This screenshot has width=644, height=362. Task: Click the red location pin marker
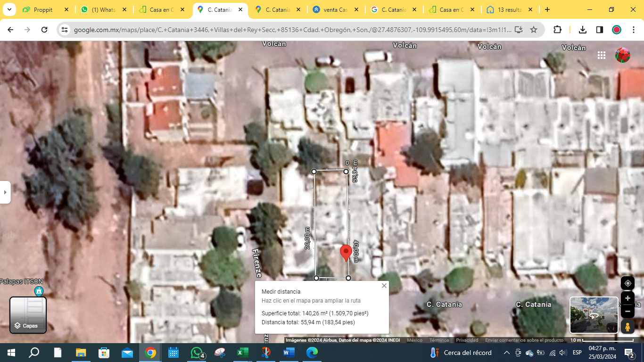tap(346, 252)
